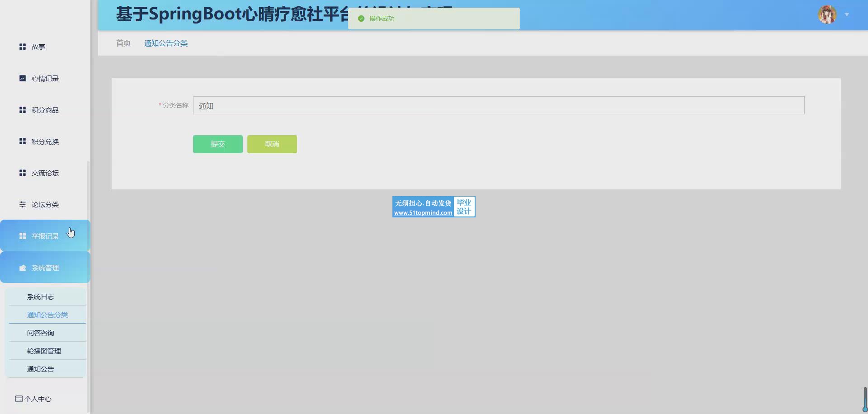
Task: Click the chart icon beside 心情记录
Action: click(x=23, y=78)
